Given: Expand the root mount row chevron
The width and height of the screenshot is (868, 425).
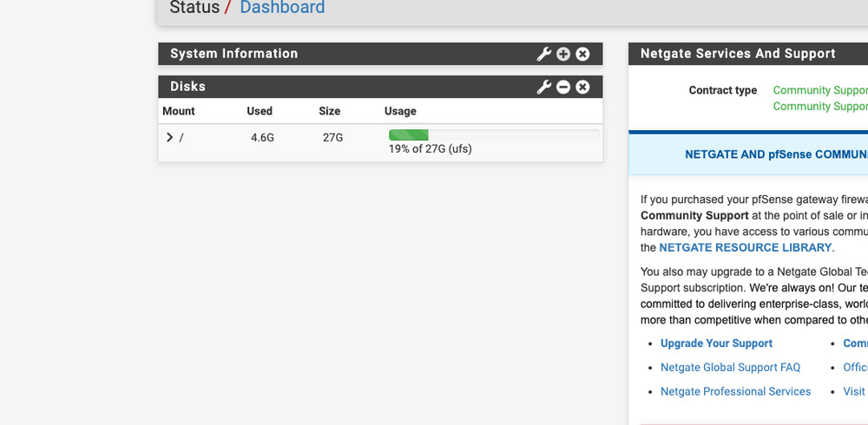Looking at the screenshot, I should click(169, 137).
